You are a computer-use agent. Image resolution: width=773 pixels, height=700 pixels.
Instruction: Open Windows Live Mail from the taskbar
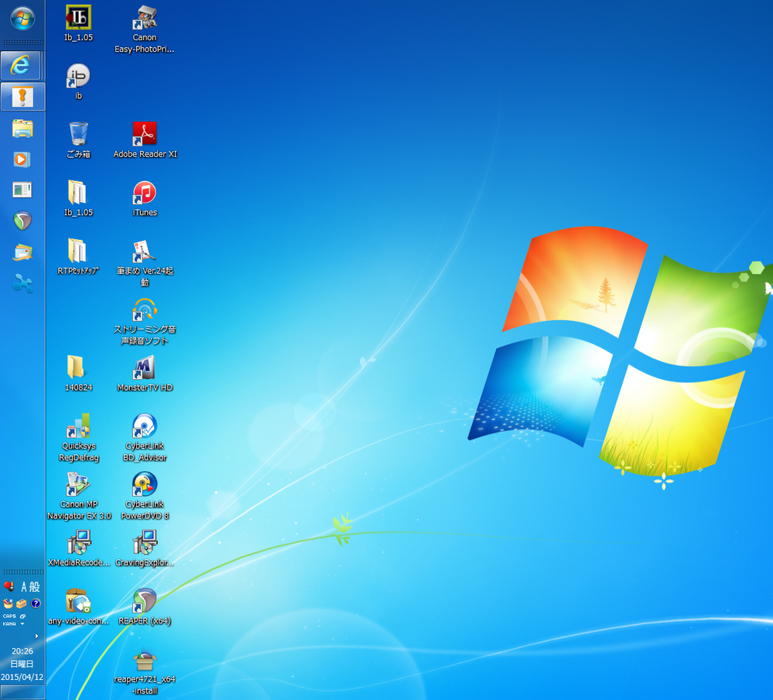pyautogui.click(x=22, y=252)
